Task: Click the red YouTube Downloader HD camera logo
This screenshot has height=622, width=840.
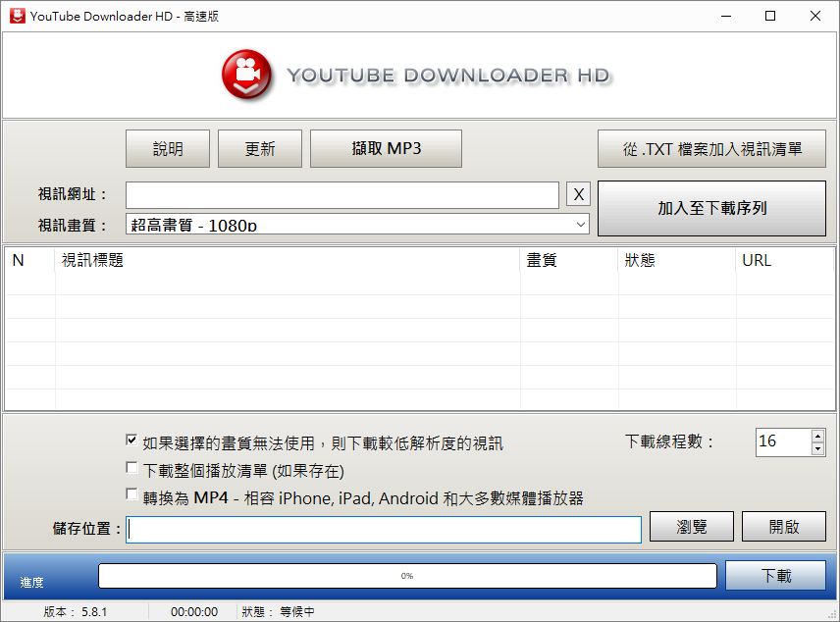Action: click(247, 75)
